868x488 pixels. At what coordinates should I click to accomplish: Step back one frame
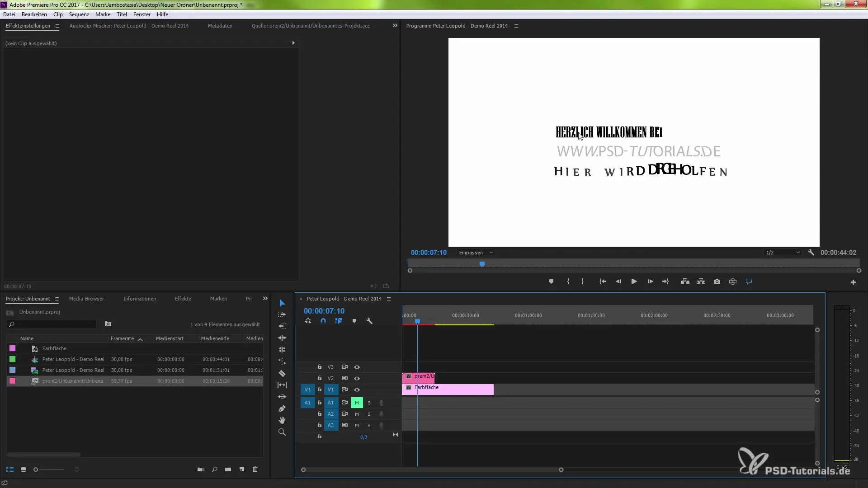click(x=618, y=282)
